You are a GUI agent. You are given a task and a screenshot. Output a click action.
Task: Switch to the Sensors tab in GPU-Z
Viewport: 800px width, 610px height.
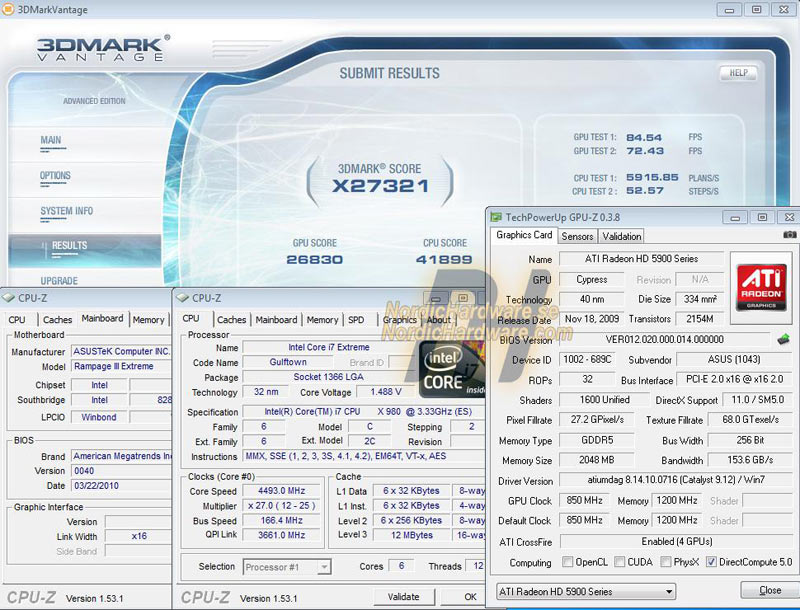pyautogui.click(x=577, y=236)
